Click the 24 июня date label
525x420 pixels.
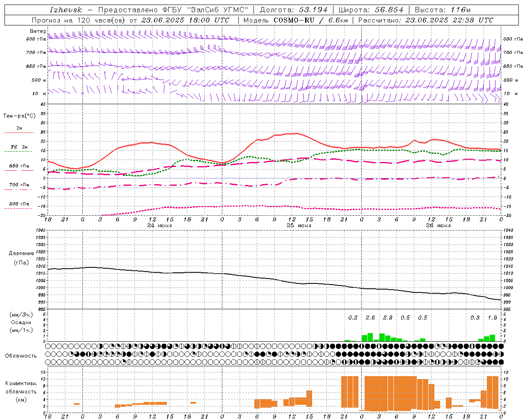(160, 226)
